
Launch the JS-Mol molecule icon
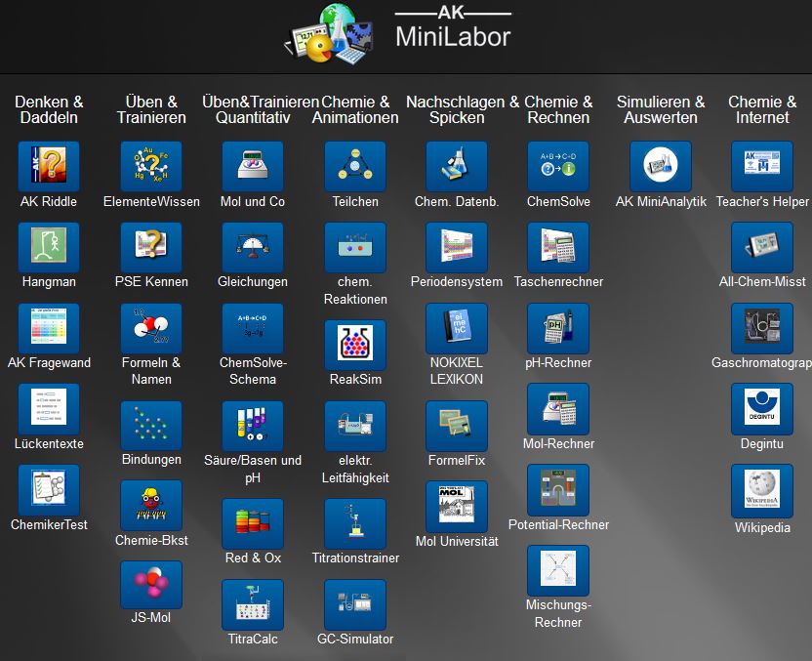[151, 584]
